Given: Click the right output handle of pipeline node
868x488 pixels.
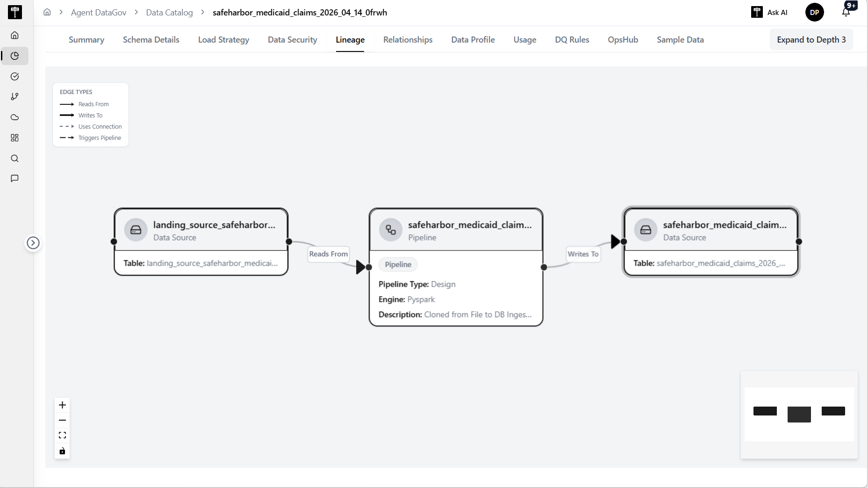Looking at the screenshot, I should pos(544,267).
